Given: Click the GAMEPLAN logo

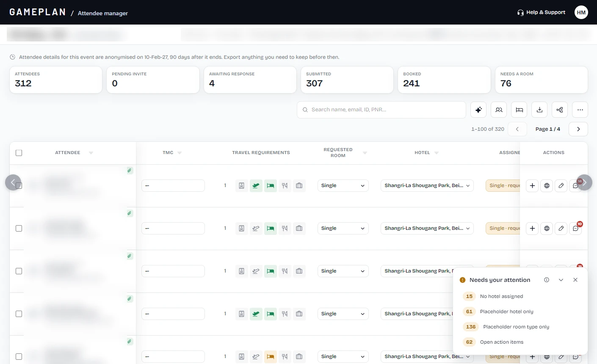Looking at the screenshot, I should pos(38,12).
